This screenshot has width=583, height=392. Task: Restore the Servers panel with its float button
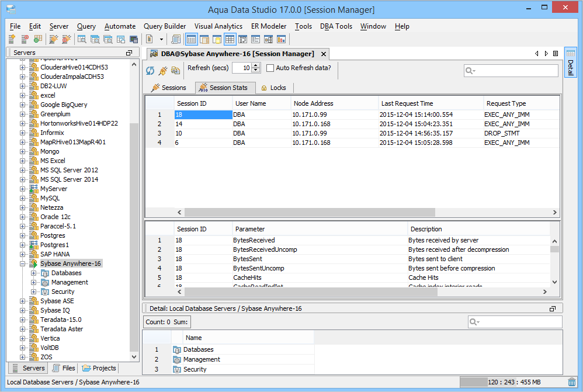click(x=129, y=53)
